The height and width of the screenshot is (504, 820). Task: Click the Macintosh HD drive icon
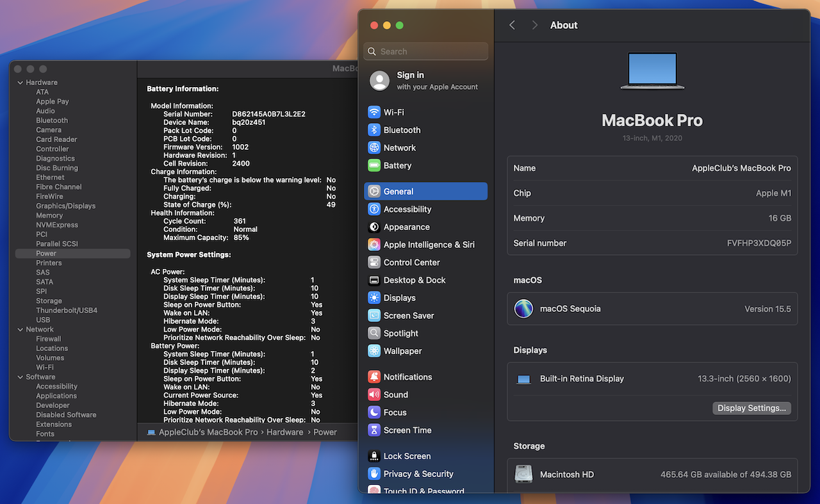523,475
